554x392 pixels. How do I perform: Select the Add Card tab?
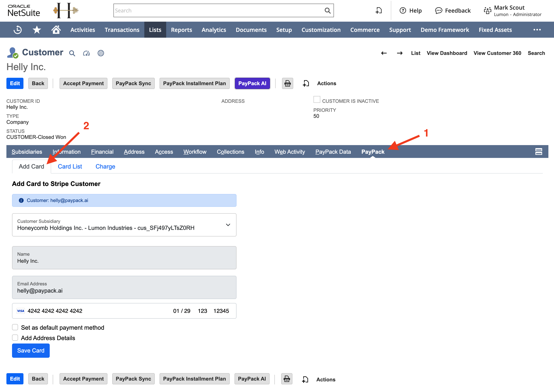click(31, 166)
